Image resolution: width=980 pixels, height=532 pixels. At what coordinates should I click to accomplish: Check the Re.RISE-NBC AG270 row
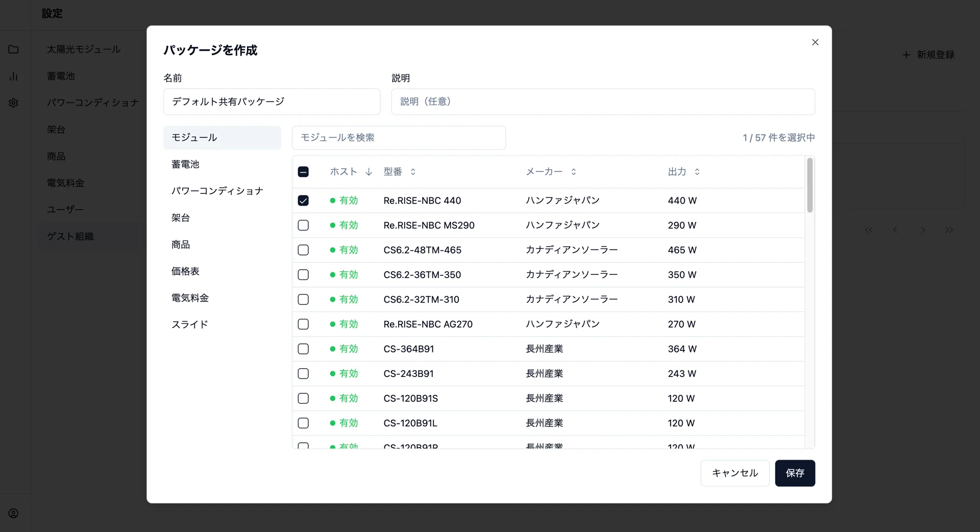pos(303,324)
